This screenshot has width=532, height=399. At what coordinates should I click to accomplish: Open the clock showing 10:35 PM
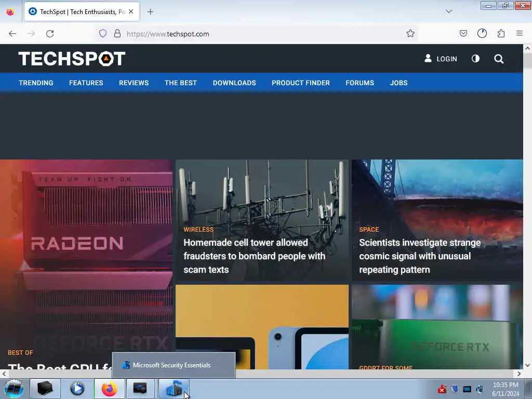pos(506,389)
